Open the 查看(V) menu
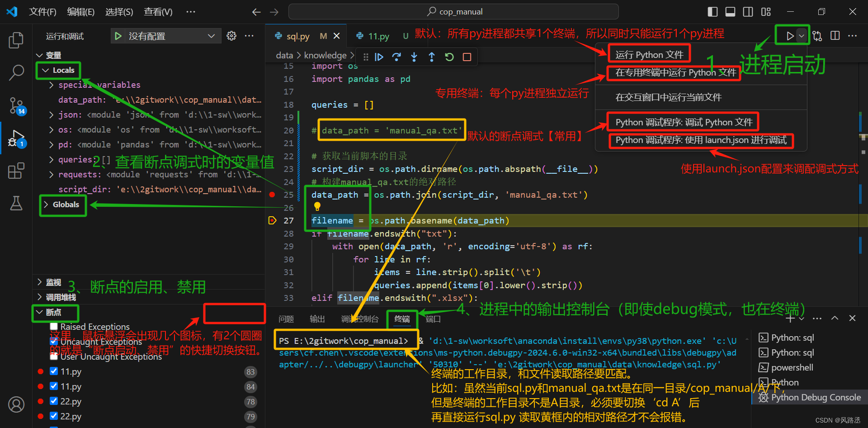 tap(158, 11)
